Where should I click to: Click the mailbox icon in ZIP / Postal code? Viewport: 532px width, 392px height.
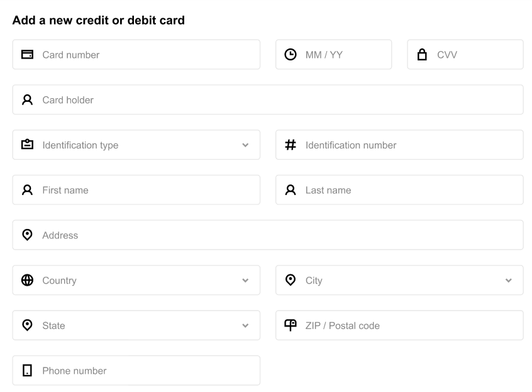click(x=291, y=325)
